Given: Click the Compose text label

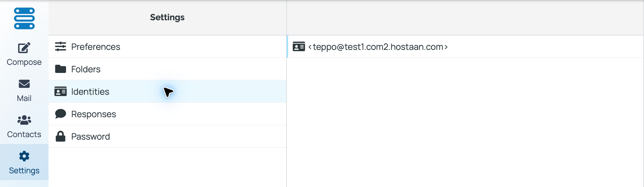Looking at the screenshot, I should pyautogui.click(x=24, y=62).
